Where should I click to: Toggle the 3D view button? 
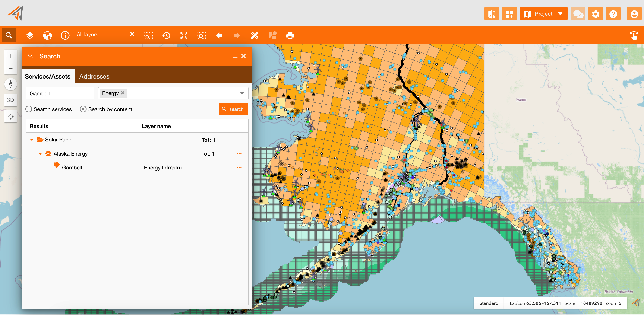tap(10, 100)
